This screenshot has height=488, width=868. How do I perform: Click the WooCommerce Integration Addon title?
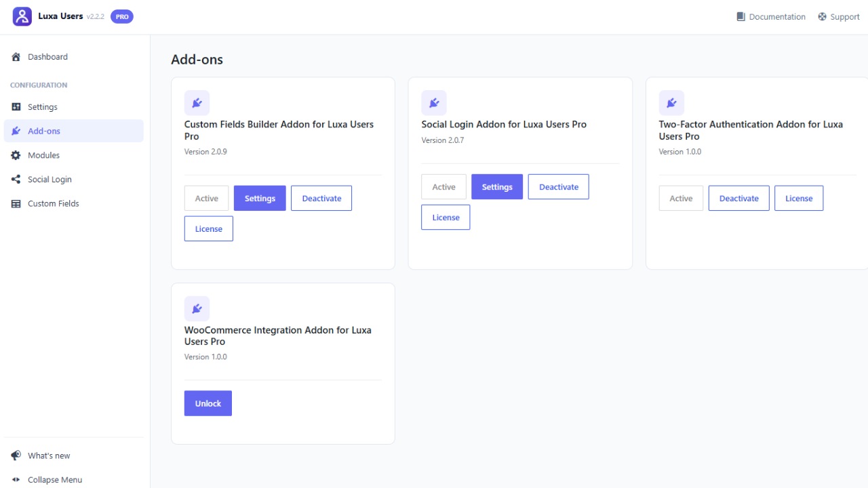pos(278,335)
